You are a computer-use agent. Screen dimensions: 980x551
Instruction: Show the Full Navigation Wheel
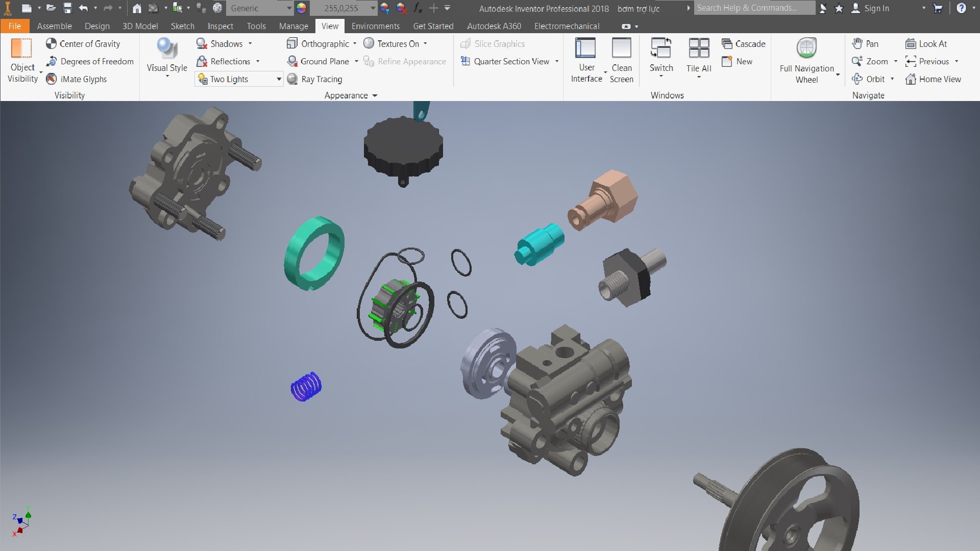(x=806, y=61)
